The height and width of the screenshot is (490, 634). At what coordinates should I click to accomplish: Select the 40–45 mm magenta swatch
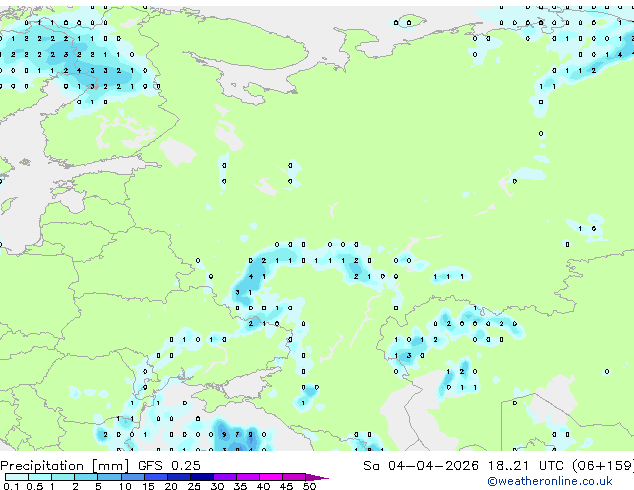[271, 477]
